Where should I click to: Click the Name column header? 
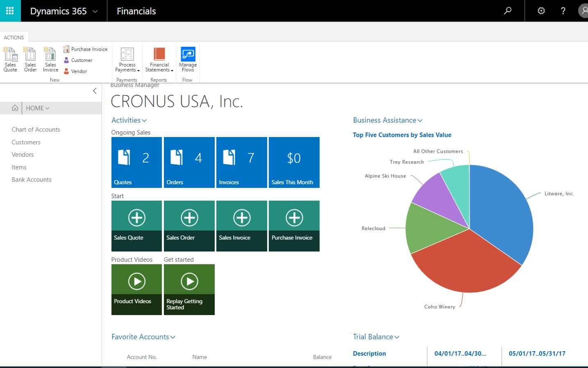[x=200, y=357]
